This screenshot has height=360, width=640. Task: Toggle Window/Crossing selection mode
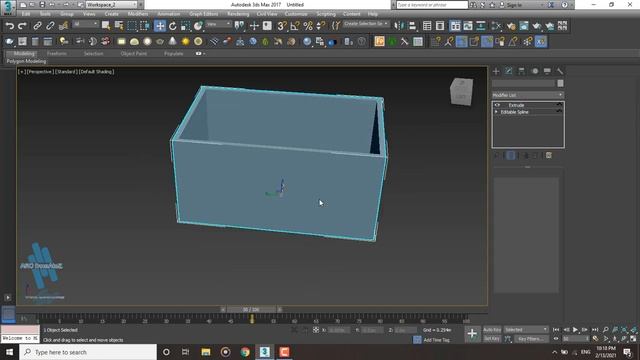(x=144, y=26)
